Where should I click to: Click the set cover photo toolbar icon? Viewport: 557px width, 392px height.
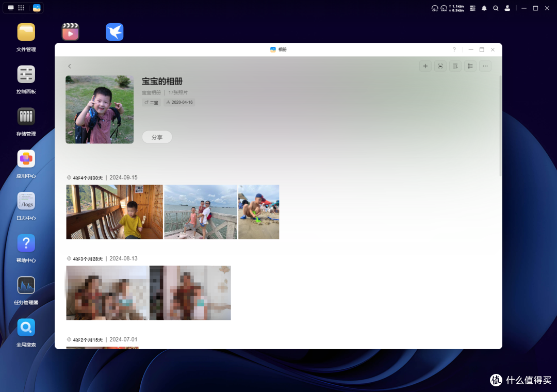(440, 66)
